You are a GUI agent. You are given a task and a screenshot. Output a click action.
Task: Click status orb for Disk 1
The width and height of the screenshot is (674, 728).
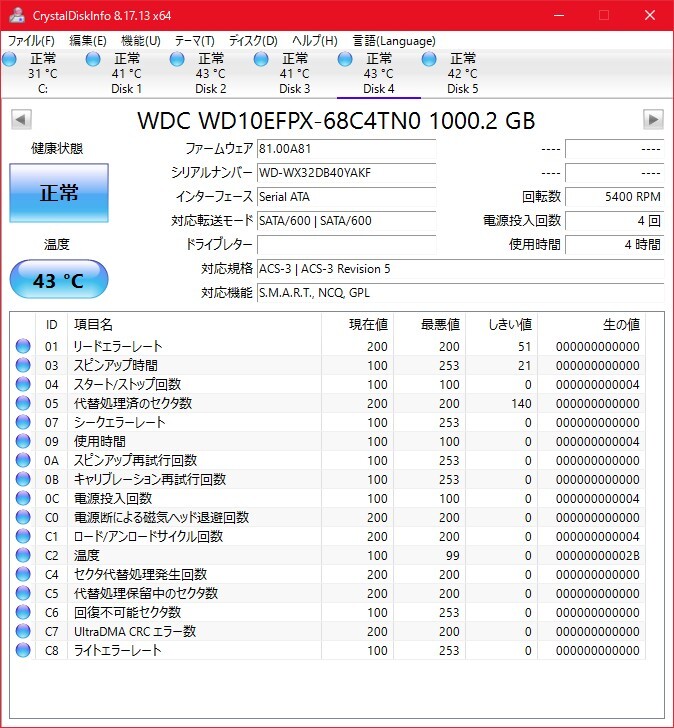93,59
